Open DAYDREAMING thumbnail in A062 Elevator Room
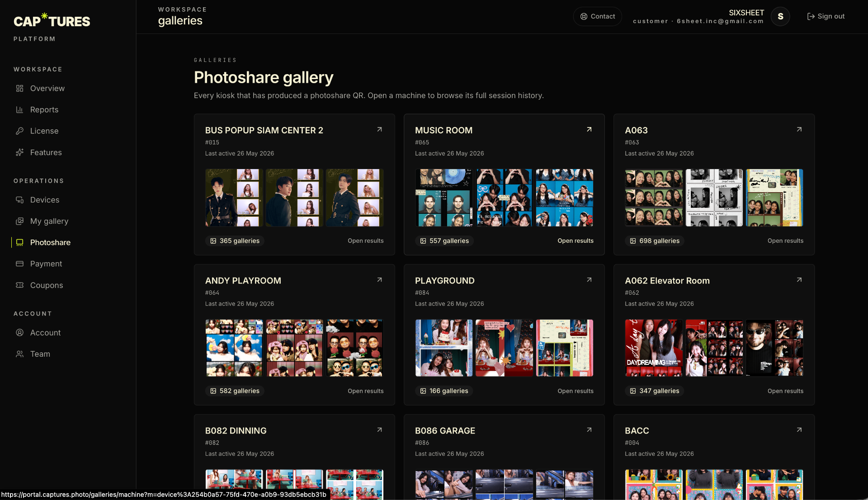 (x=654, y=348)
